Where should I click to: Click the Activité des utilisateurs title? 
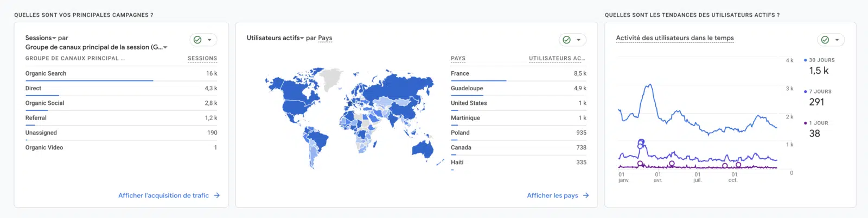[x=674, y=38]
